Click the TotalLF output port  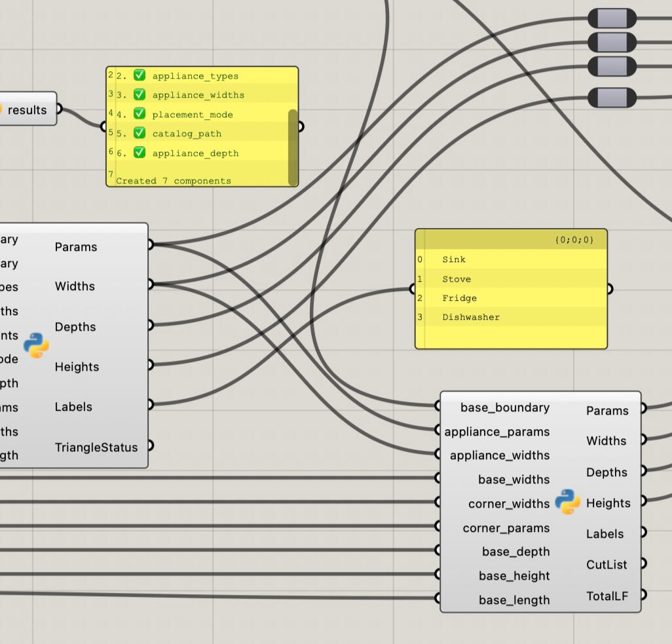coord(643,595)
